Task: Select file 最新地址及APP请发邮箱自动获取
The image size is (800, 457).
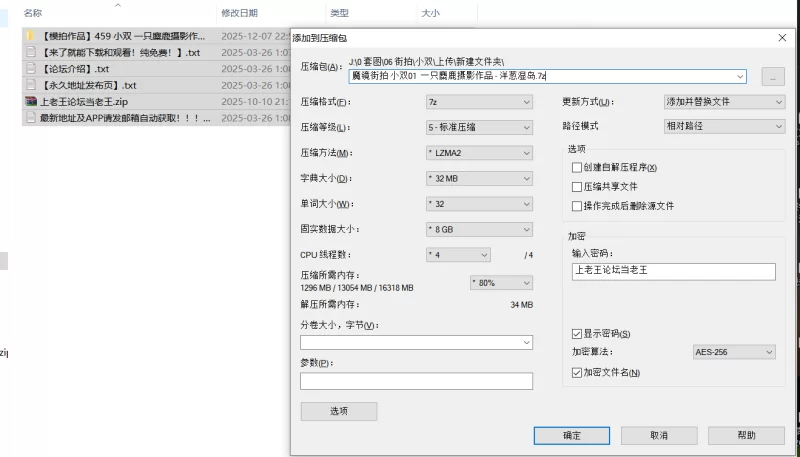Action: 125,118
